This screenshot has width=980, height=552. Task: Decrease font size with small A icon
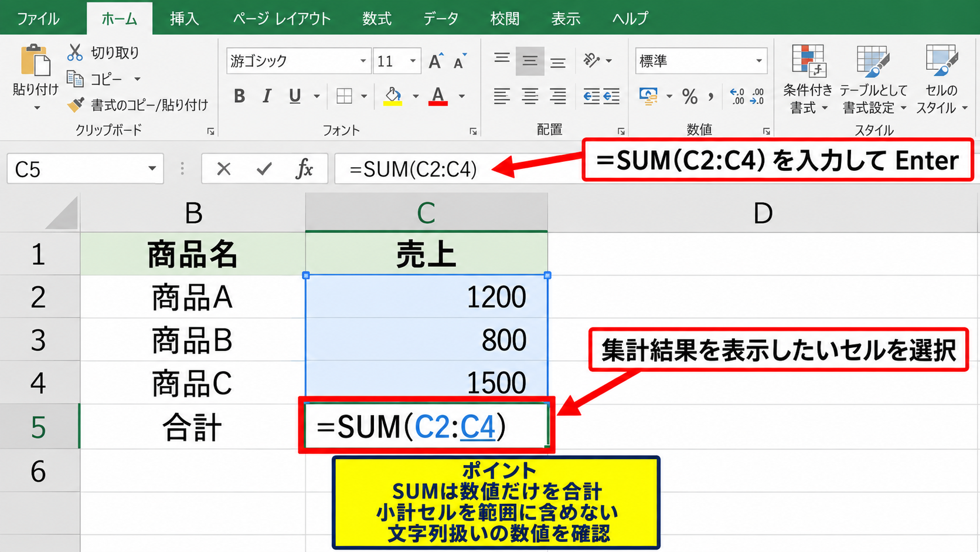click(460, 61)
